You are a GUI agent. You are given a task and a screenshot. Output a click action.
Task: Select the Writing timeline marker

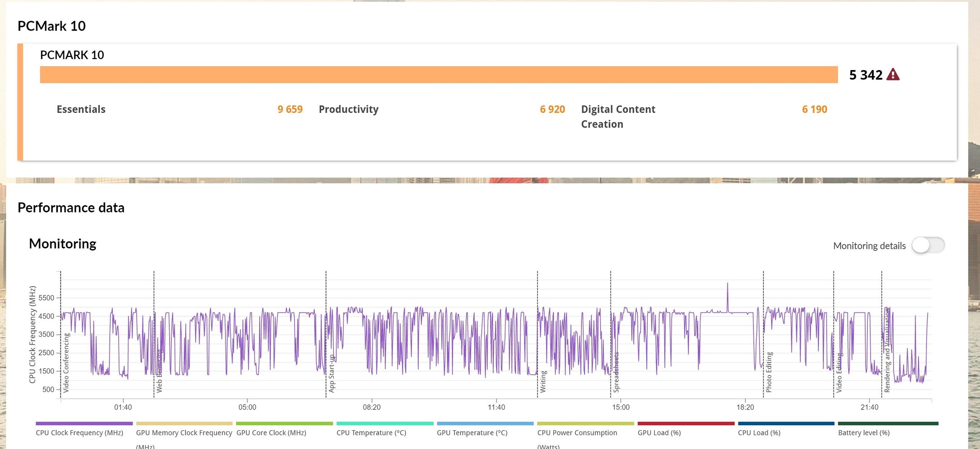tap(543, 381)
